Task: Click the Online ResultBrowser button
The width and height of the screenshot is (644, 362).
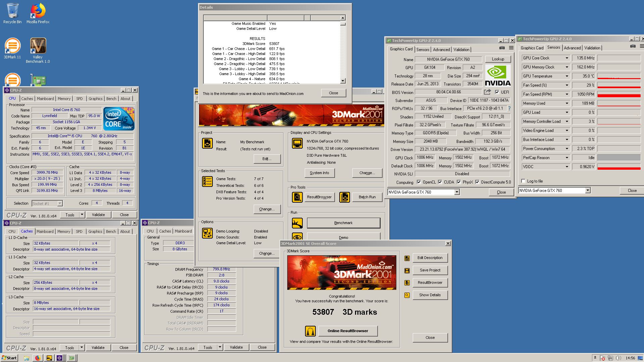Action: [348, 331]
